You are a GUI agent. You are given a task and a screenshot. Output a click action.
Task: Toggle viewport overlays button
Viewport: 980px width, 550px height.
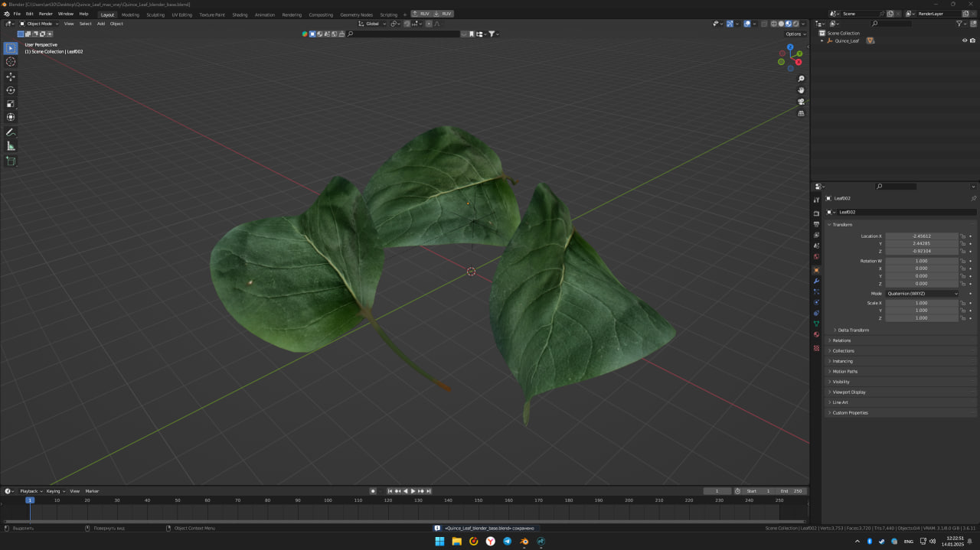(x=747, y=24)
